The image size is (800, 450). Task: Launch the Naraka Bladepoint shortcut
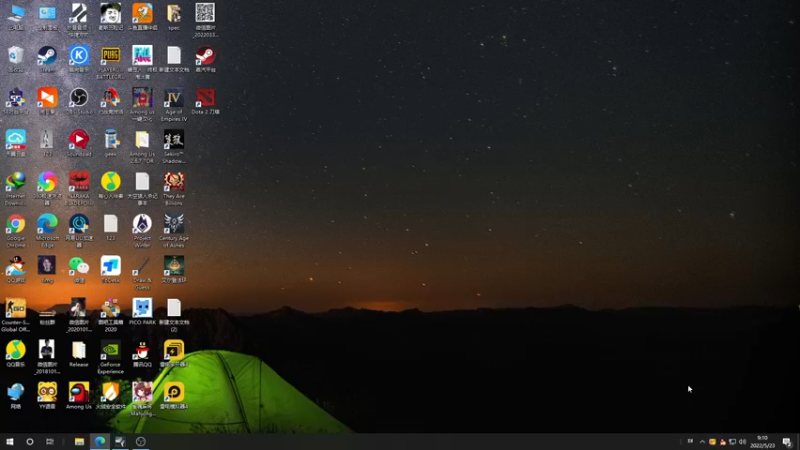79,182
